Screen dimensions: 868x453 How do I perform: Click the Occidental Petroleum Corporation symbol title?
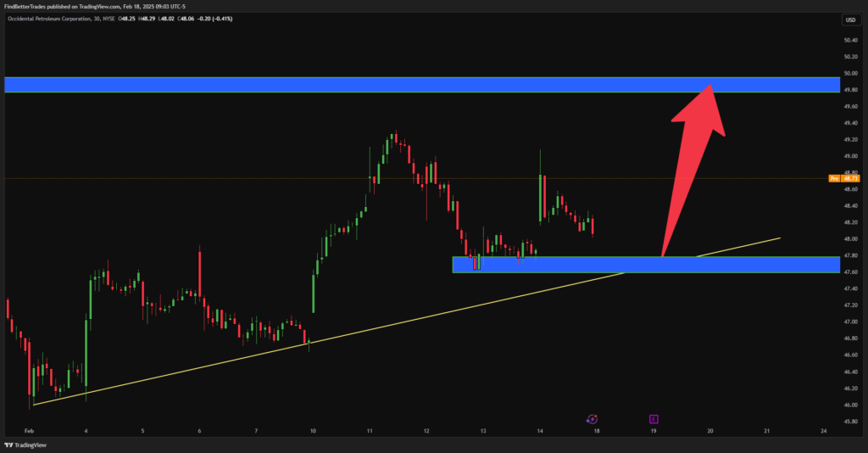49,19
